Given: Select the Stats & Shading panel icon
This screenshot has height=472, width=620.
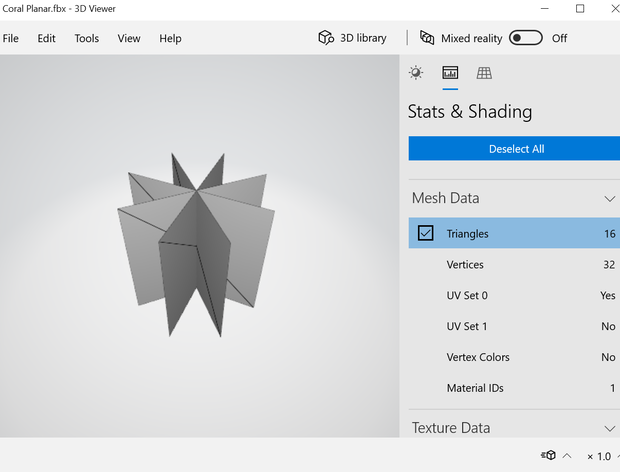Looking at the screenshot, I should pyautogui.click(x=450, y=73).
